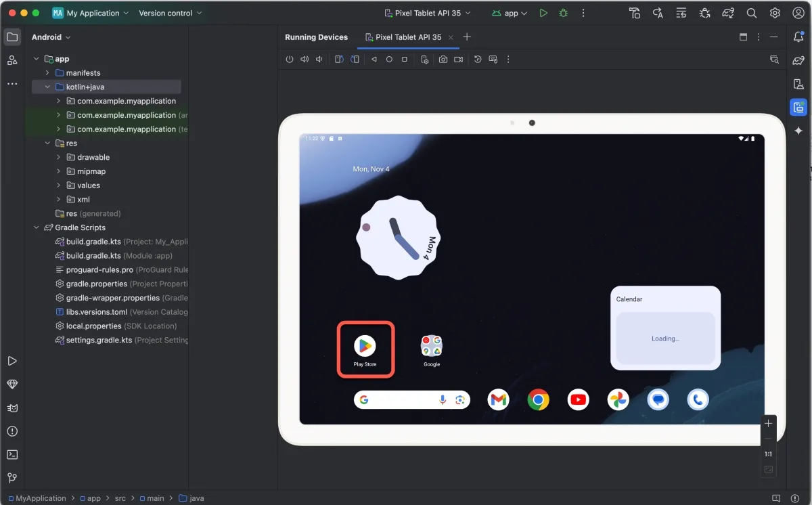Start debugging with the bug icon
Image resolution: width=812 pixels, height=505 pixels.
[x=563, y=13]
